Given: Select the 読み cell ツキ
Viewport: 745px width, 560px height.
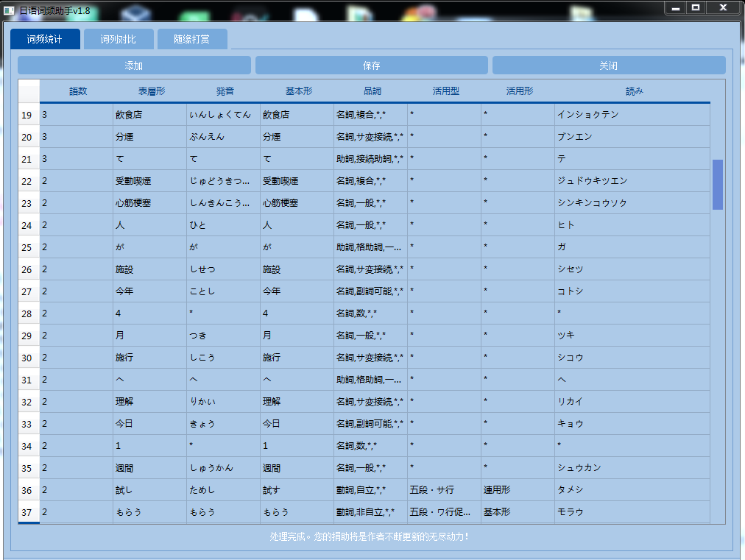Looking at the screenshot, I should (632, 336).
